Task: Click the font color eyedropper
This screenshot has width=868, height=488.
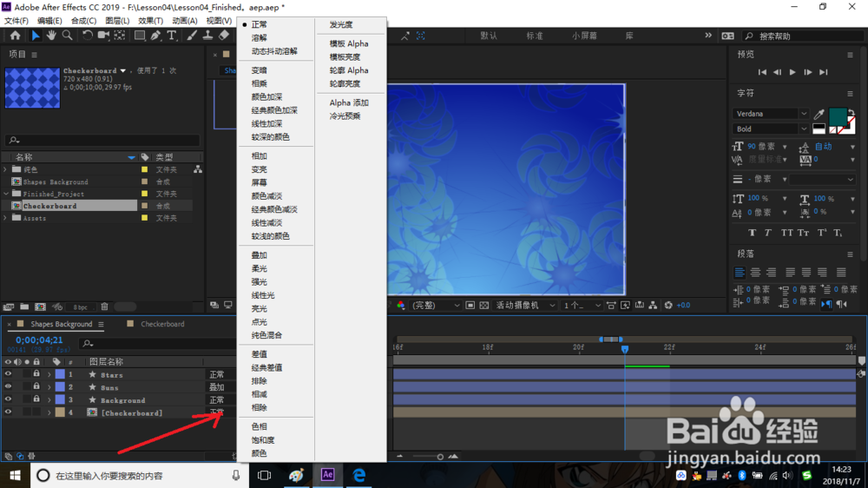Action: click(x=819, y=114)
